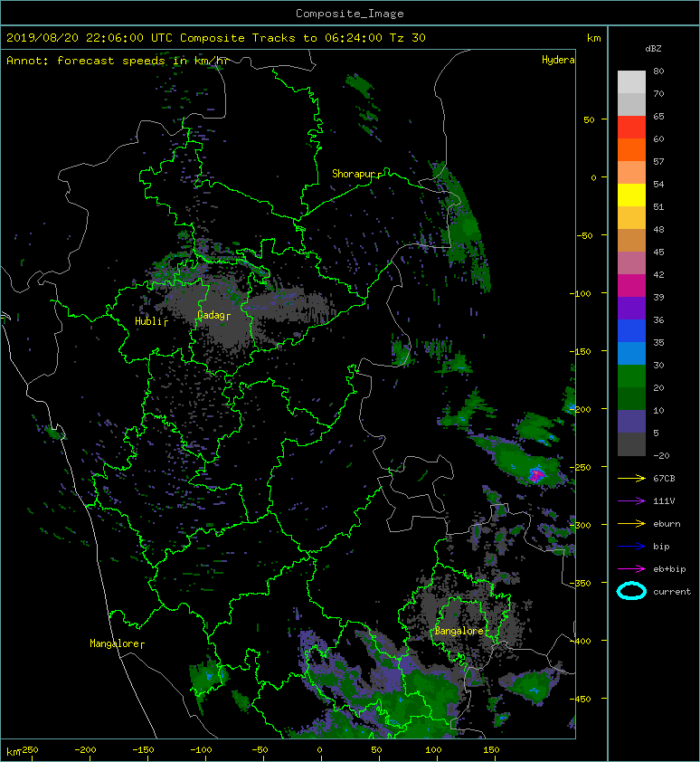
Task: Pick the purple band between 39 and 36
Action: [631, 308]
